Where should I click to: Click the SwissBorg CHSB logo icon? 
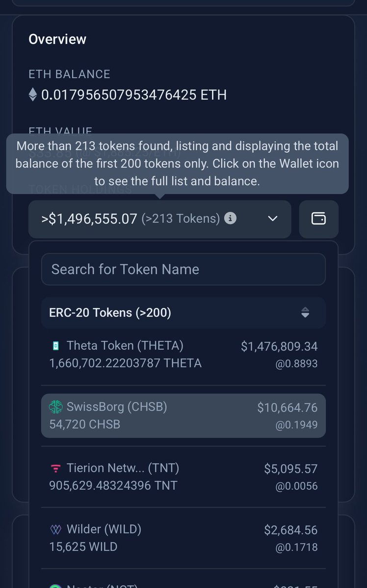pos(55,407)
